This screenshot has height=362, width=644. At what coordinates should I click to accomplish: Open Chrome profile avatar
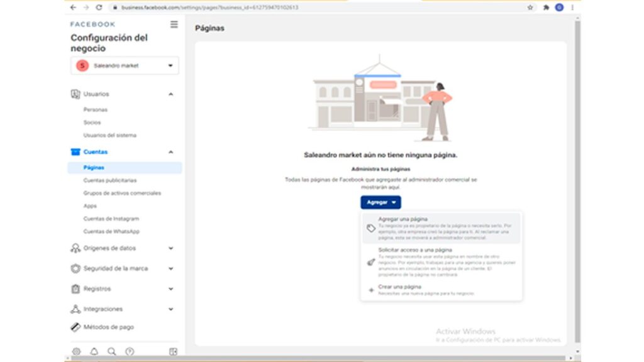click(x=559, y=8)
